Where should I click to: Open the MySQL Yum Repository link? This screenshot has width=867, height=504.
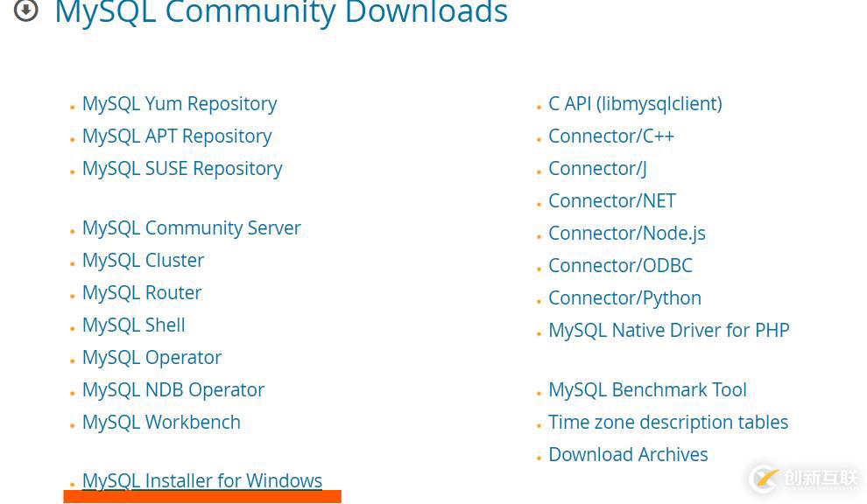180,104
